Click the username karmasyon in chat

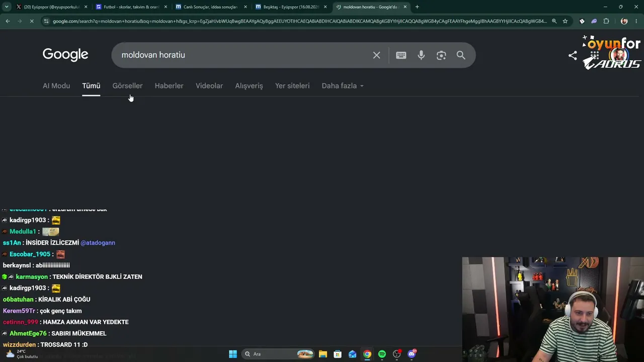pos(32,277)
